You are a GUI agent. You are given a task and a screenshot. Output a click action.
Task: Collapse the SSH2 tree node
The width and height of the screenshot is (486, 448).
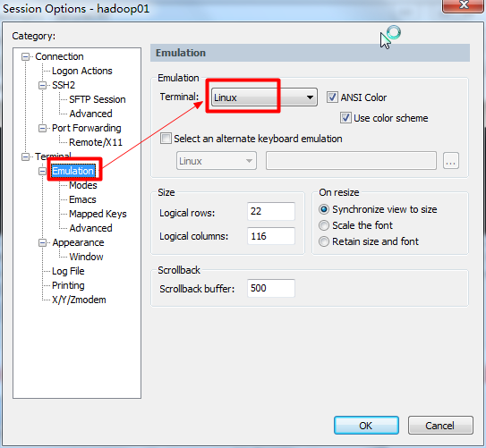point(42,85)
